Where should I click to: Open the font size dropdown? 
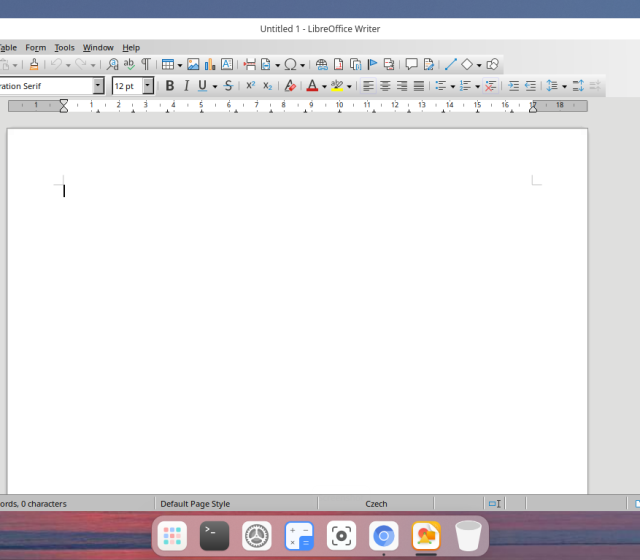[x=148, y=86]
